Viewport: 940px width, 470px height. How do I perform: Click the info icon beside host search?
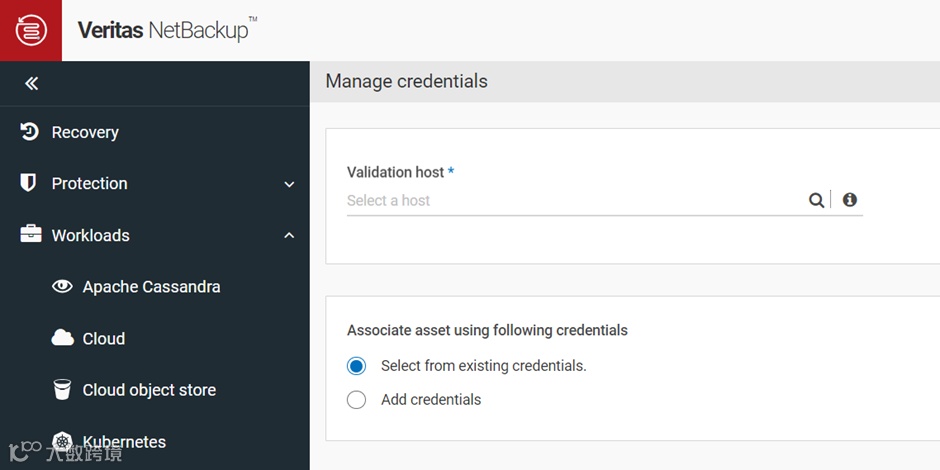pyautogui.click(x=850, y=200)
